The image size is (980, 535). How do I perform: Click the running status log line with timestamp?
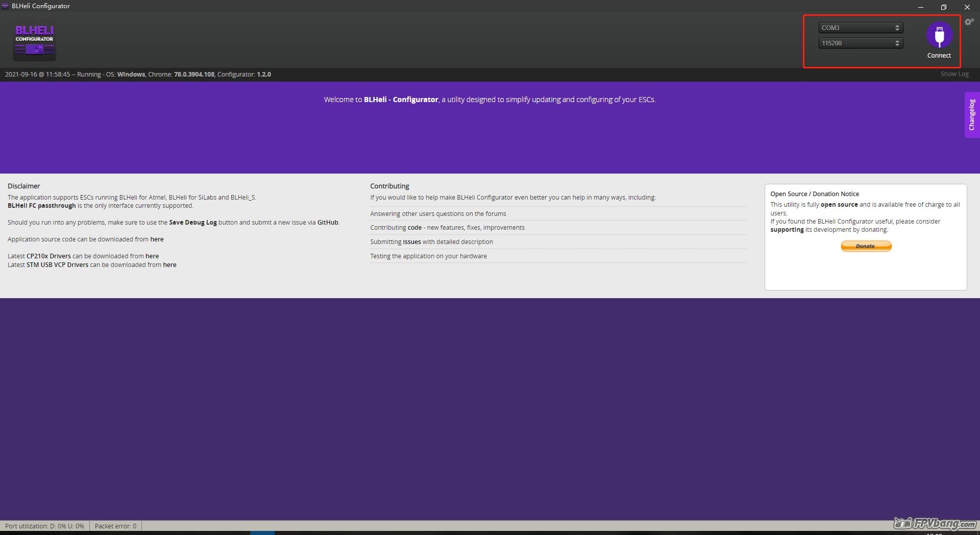click(x=138, y=75)
